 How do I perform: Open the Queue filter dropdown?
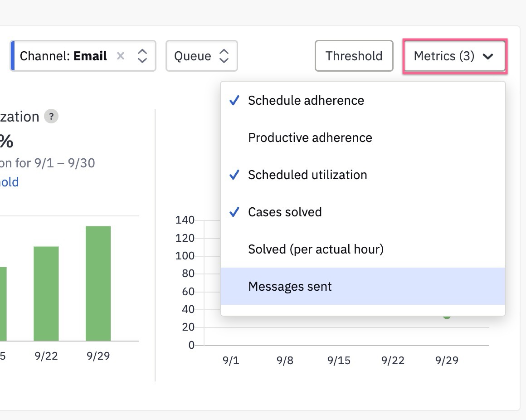[202, 56]
